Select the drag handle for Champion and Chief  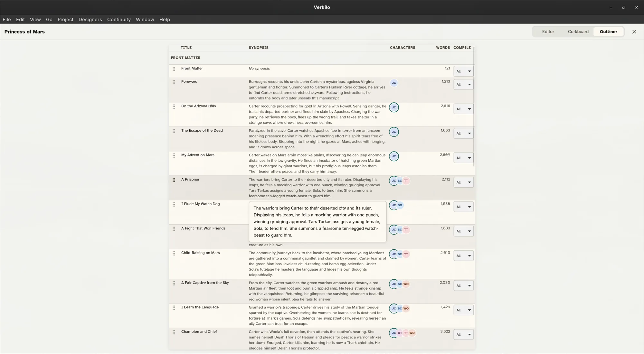point(174,332)
